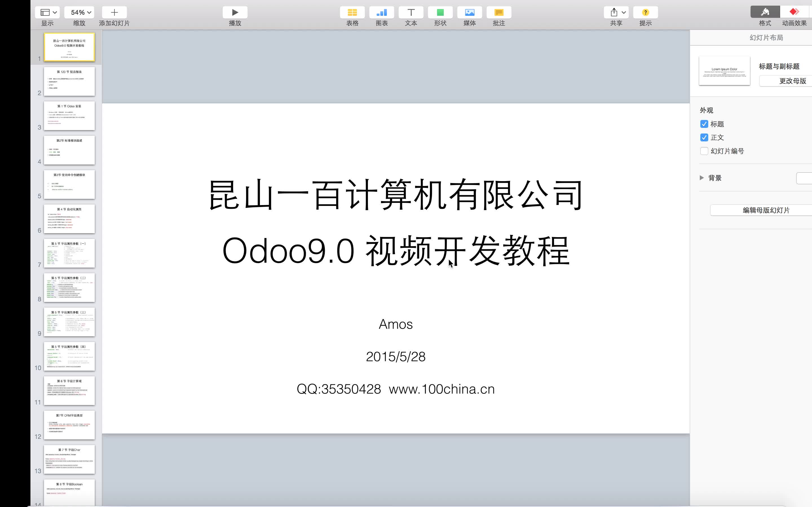Screen dimensions: 812x507
Task: Click the 批注 (Comment) icon in toolbar
Action: (x=499, y=12)
